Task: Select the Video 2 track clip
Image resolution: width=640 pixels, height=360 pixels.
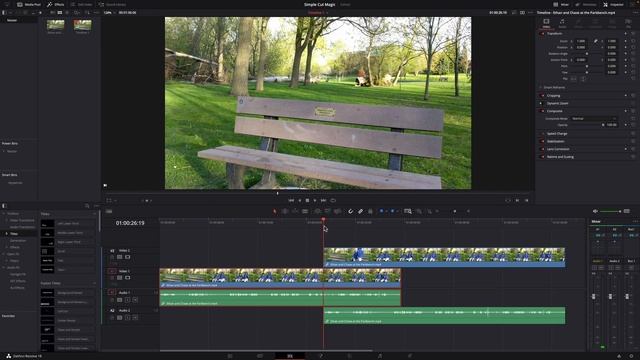Action: (x=444, y=258)
